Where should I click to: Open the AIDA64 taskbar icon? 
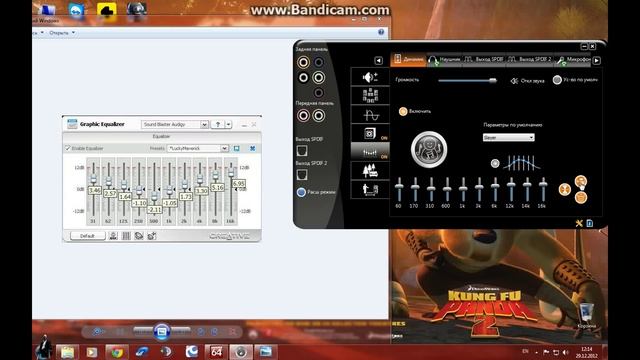click(216, 352)
